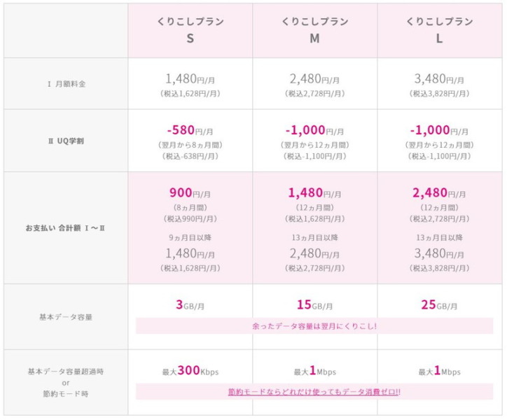Click the 15GB/月 data capacity value
The image size is (507, 420).
(x=314, y=304)
